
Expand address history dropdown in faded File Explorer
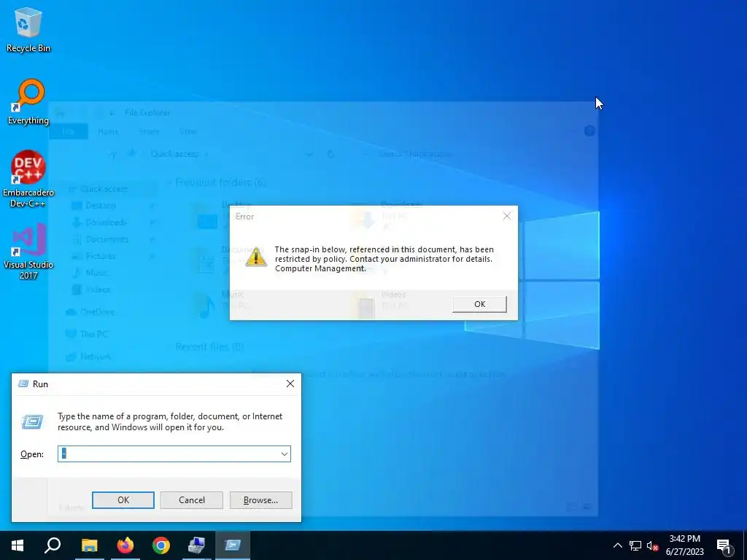[x=309, y=154]
